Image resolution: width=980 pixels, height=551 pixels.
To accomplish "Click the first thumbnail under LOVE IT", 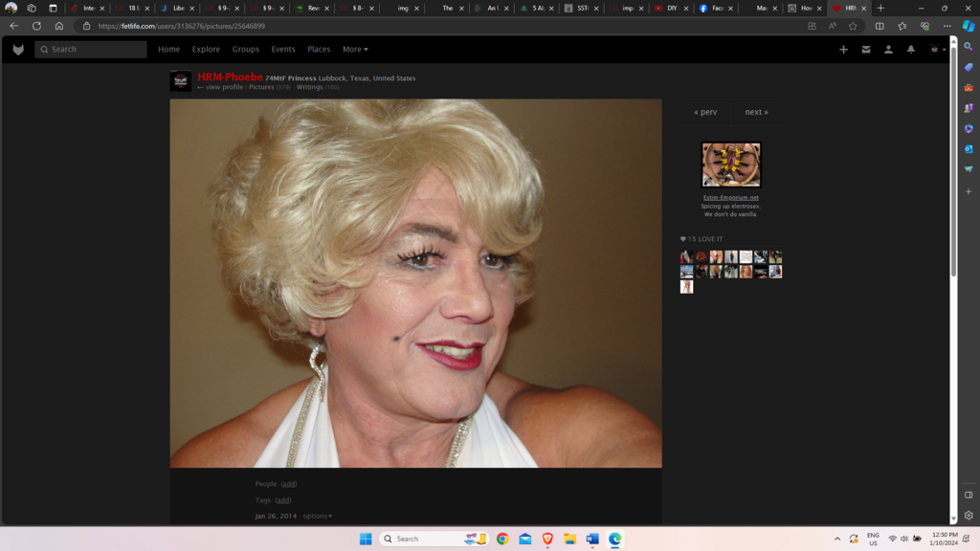I will click(686, 256).
